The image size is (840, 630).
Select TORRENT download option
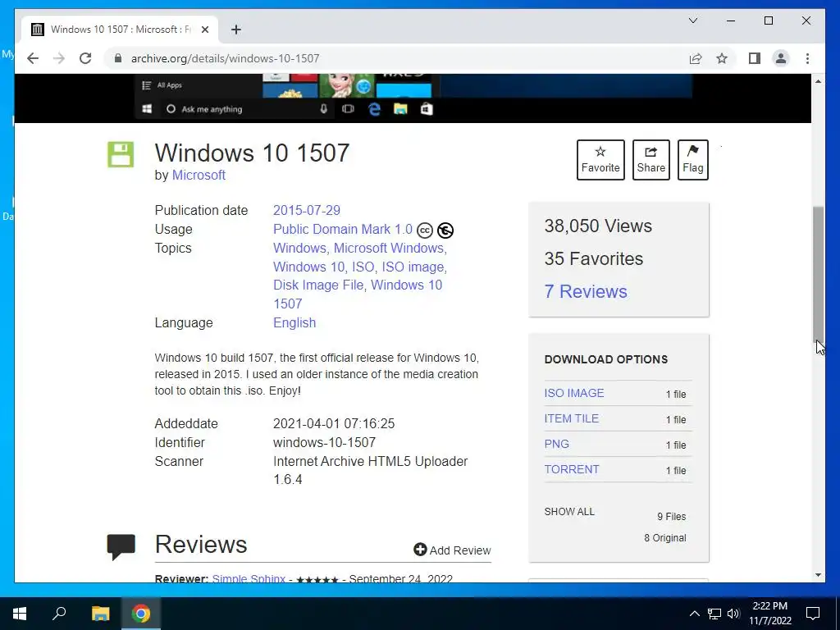click(572, 469)
